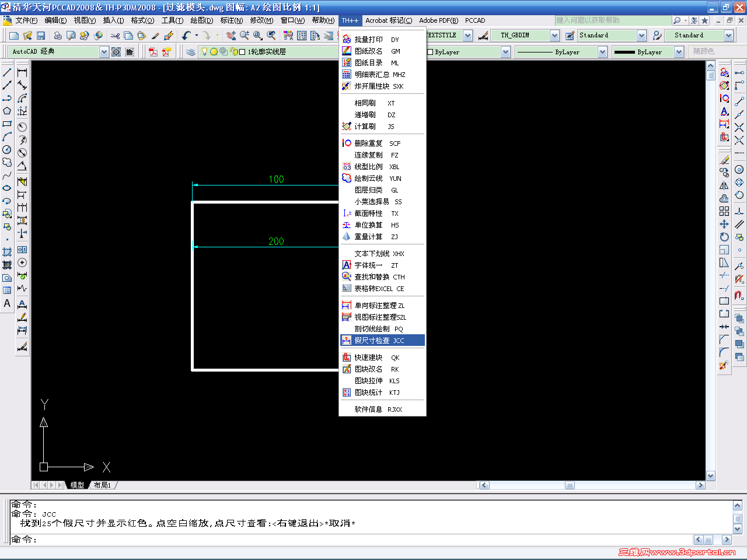This screenshot has width=747, height=560.
Task: Choose 假尺寸检查 JCC menu entry
Action: click(x=382, y=341)
